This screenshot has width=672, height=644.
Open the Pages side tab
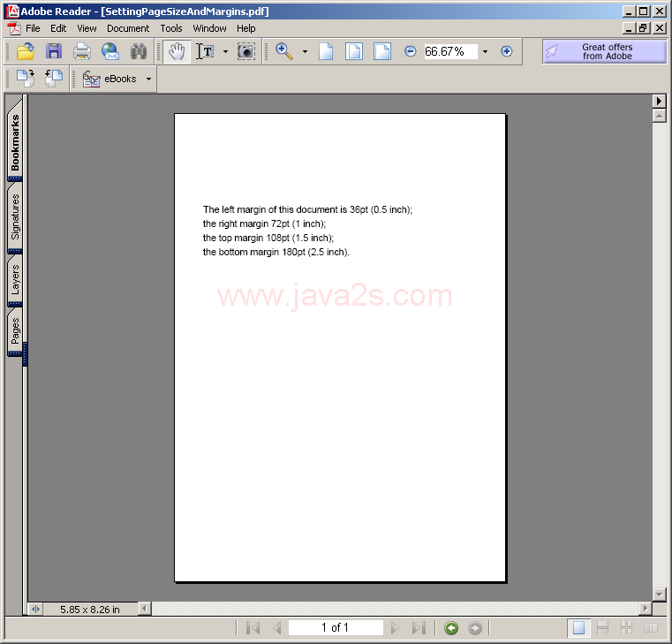[15, 330]
